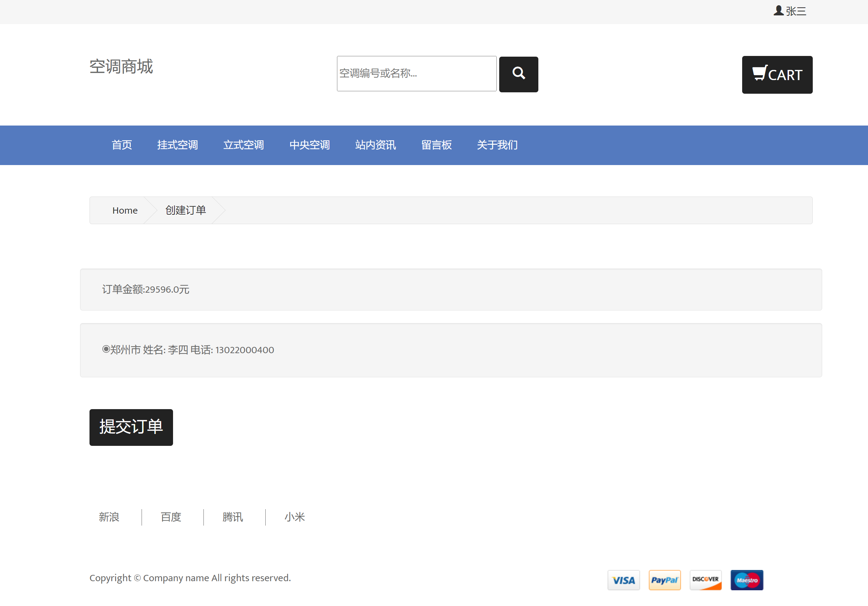Open the 中央空调 section
Screen dimensions: 868x606
tap(310, 145)
